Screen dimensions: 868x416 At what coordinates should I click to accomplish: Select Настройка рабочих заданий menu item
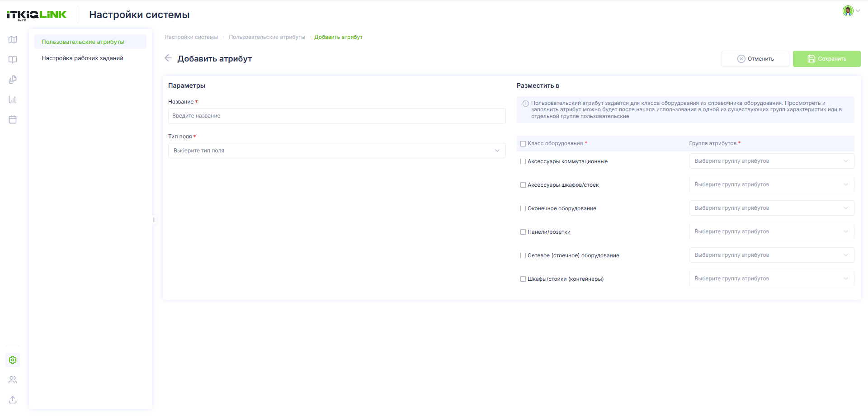(x=90, y=58)
